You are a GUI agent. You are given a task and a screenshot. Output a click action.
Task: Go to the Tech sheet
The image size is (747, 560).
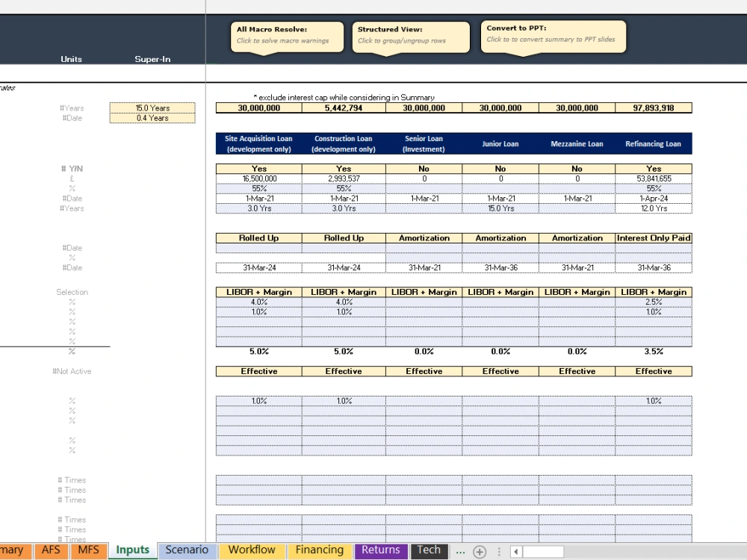click(x=429, y=550)
